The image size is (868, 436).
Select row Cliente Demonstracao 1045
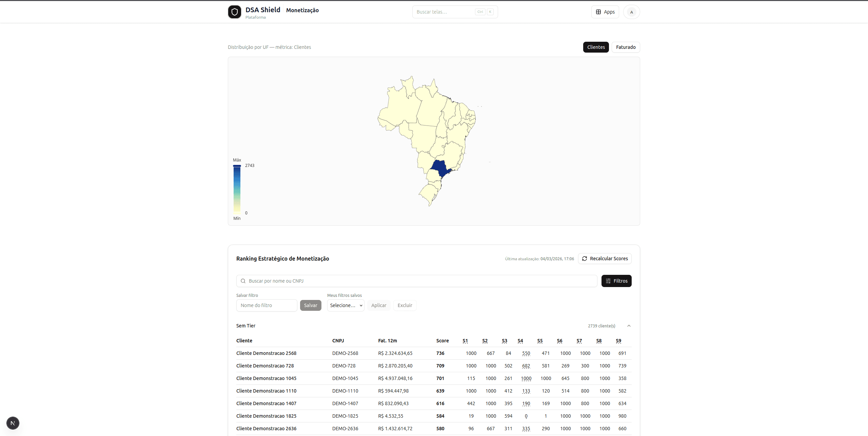point(434,378)
